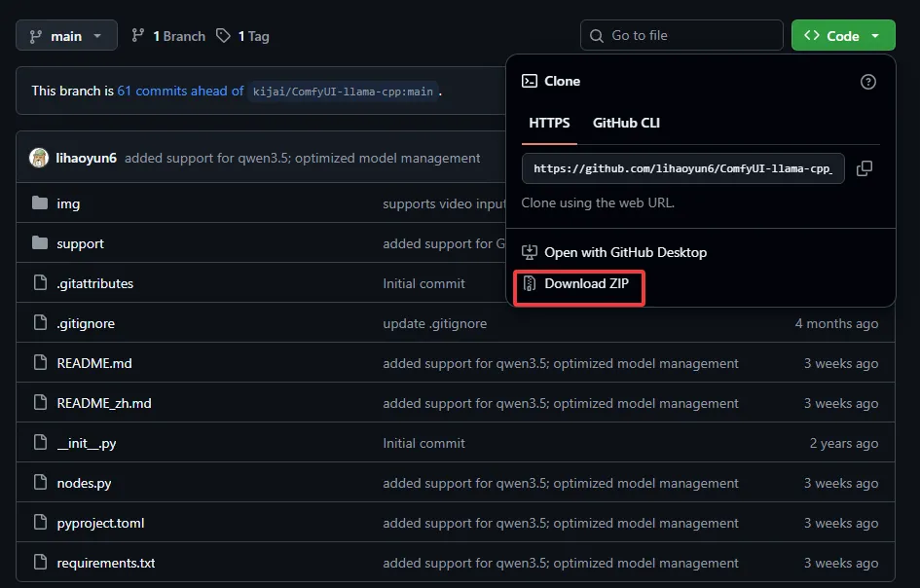This screenshot has width=920, height=588.
Task: Open the img folder
Action: tap(68, 203)
